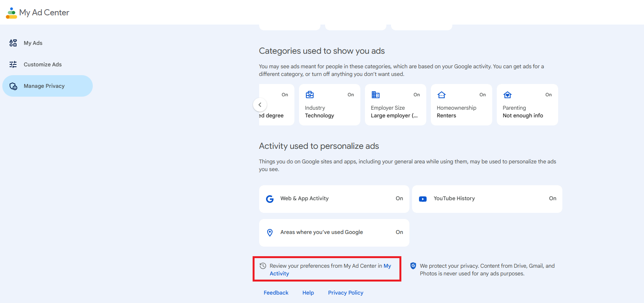
Task: Open the Parenting category card
Action: click(527, 105)
